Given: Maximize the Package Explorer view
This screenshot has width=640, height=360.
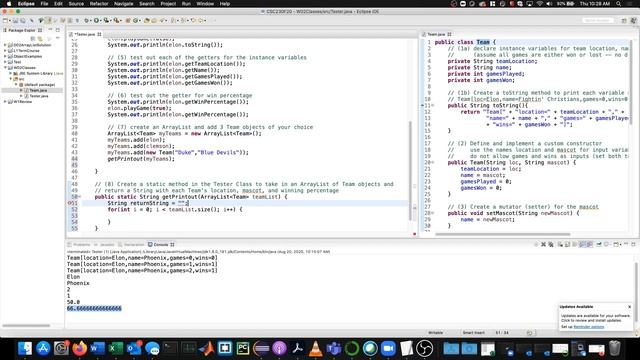Looking at the screenshot, I should (x=58, y=30).
